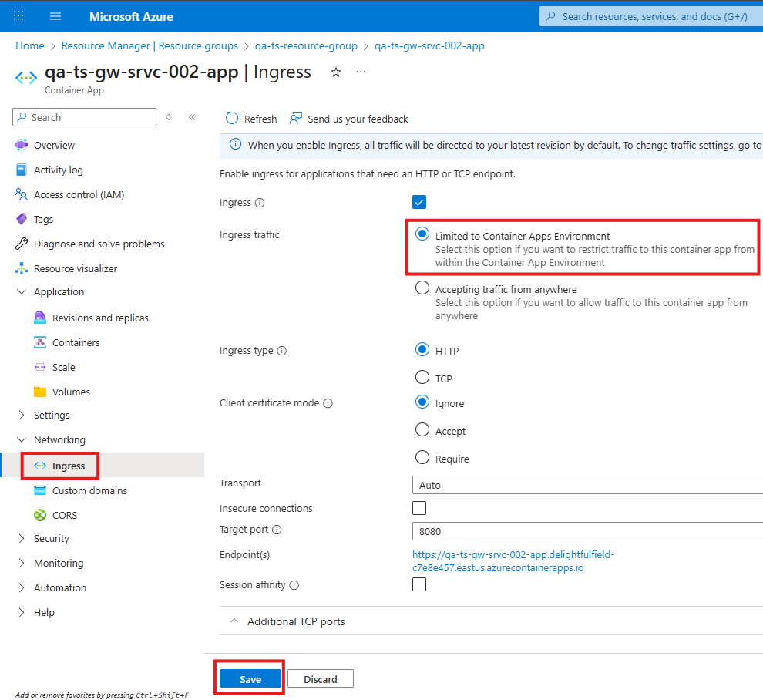The height and width of the screenshot is (700, 763).
Task: Click the Volumes folder icon
Action: click(x=40, y=392)
